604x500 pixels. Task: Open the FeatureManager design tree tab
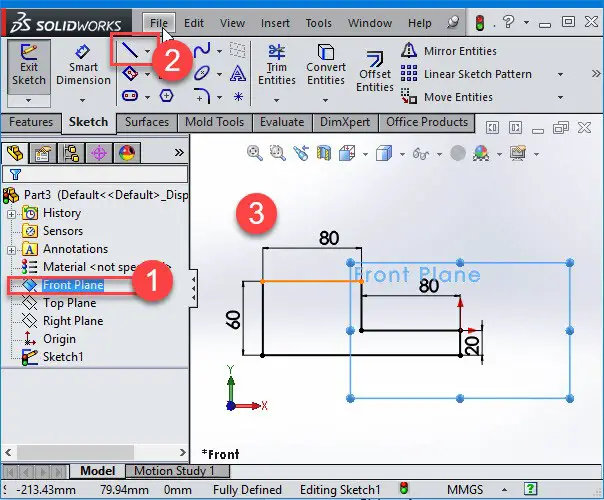[x=15, y=153]
